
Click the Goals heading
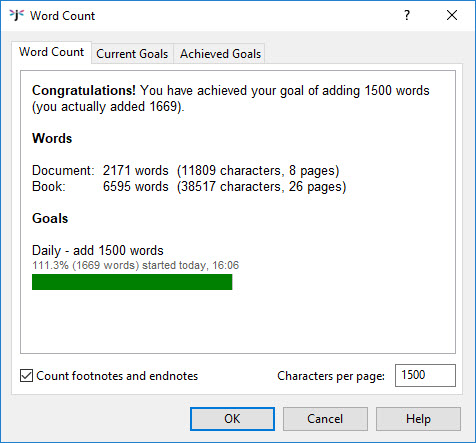pos(50,218)
